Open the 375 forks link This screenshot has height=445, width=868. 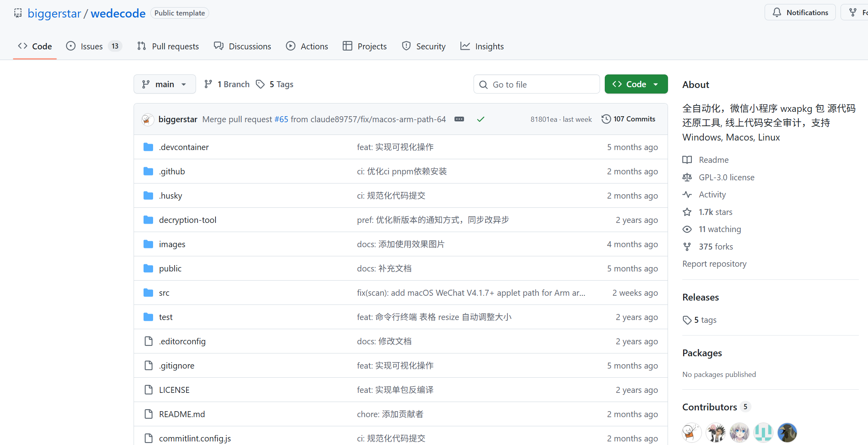(x=715, y=247)
